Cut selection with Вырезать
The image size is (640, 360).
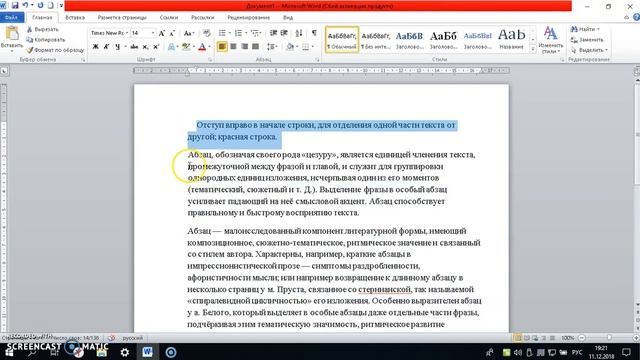[x=43, y=29]
